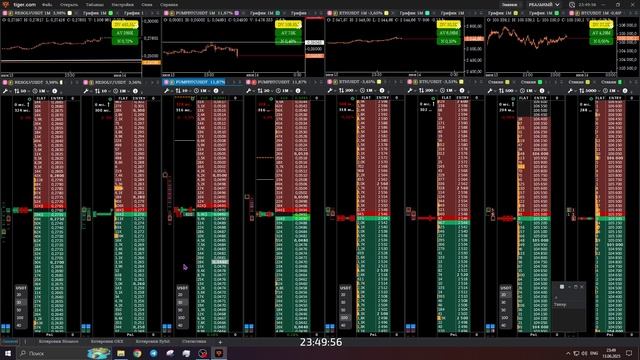The height and width of the screenshot is (360, 640).
Task: Click the clock history icon near РЕАЛЬНЫЙ
Action: (x=572, y=4)
